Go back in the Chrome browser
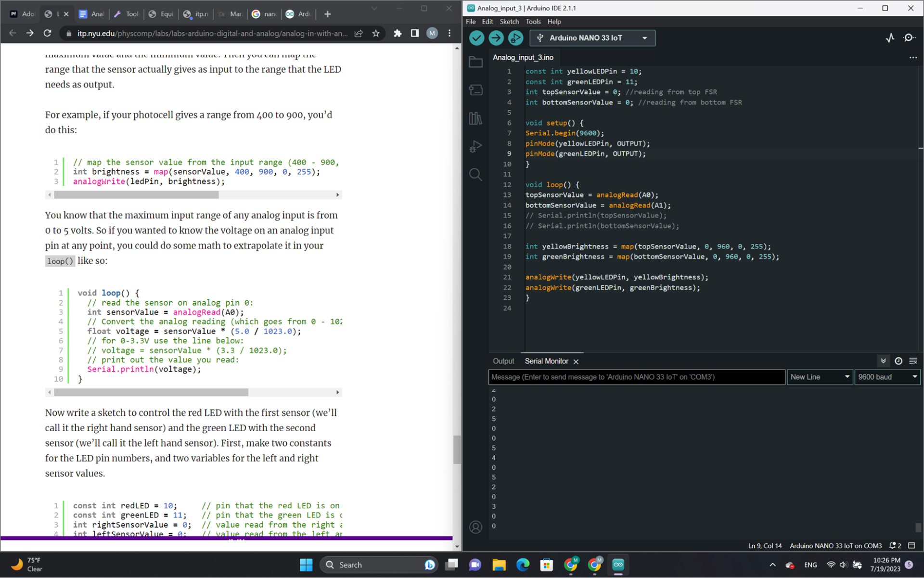 click(13, 33)
